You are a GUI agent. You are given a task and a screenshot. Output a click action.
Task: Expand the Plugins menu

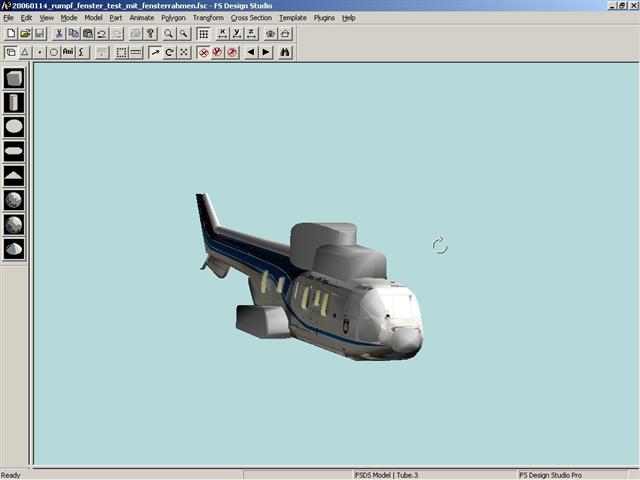(x=324, y=18)
